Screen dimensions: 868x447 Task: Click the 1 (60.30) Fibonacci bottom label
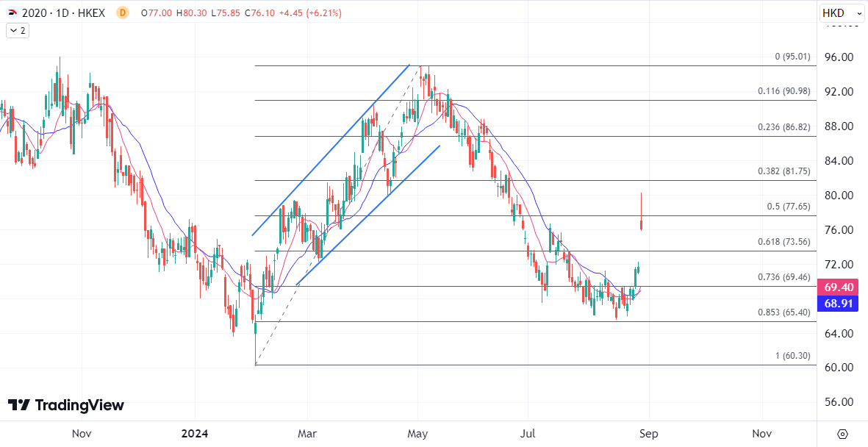click(x=792, y=356)
